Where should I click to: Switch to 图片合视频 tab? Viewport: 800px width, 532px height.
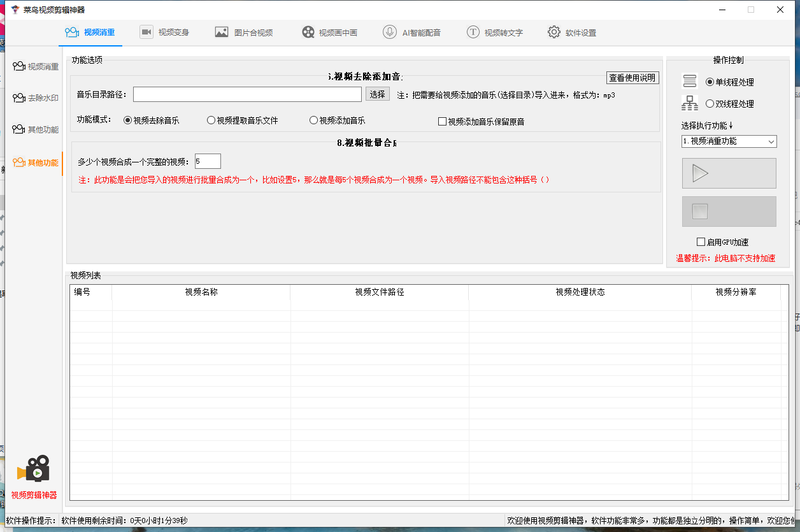244,32
